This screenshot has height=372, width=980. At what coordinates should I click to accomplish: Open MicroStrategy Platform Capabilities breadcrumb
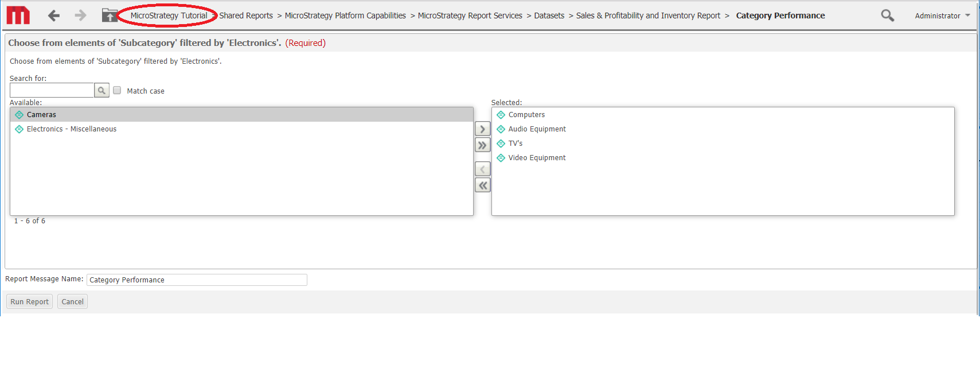[x=345, y=15]
